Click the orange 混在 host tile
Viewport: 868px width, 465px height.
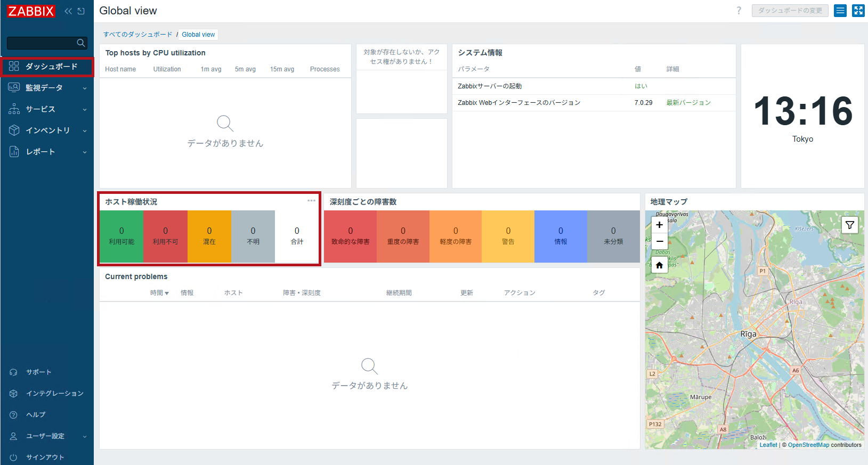(x=209, y=236)
